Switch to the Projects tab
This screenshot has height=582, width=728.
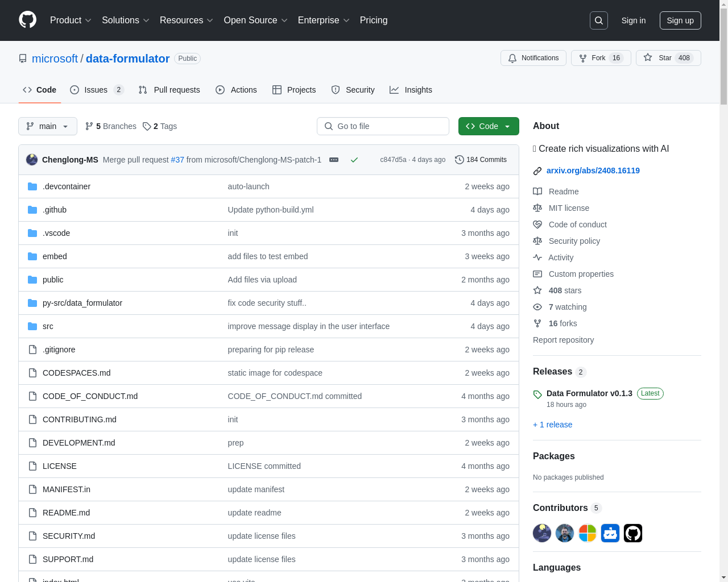pos(294,90)
